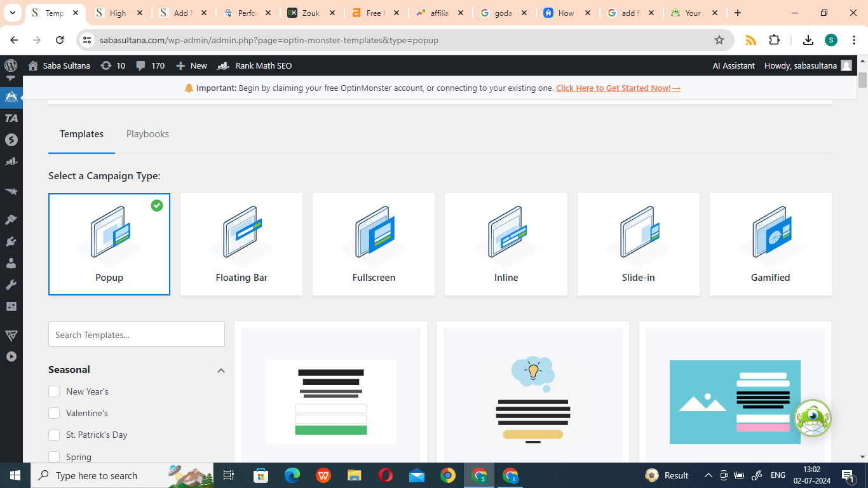The height and width of the screenshot is (488, 868).
Task: Enable the St. Patrick's Day filter
Action: [x=54, y=435]
